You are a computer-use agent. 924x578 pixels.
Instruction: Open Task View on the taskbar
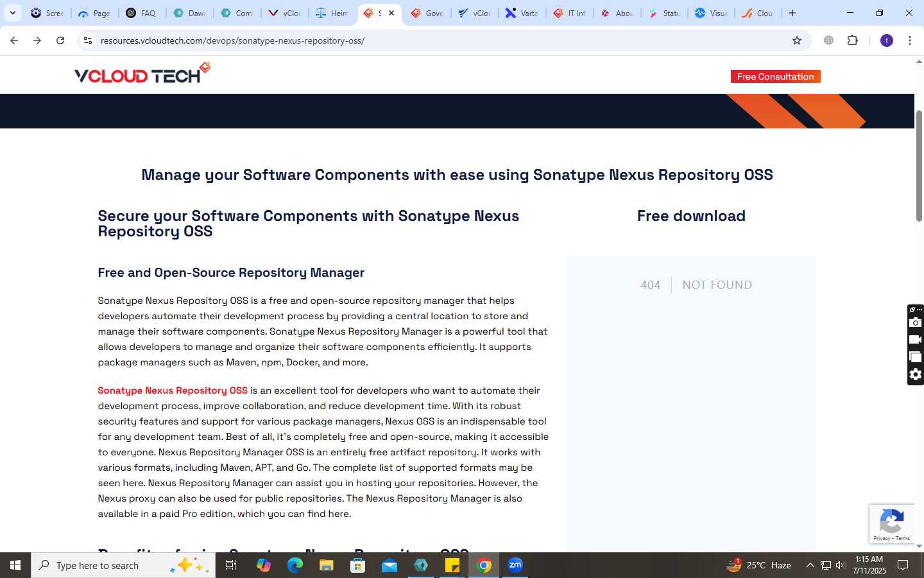pos(231,565)
